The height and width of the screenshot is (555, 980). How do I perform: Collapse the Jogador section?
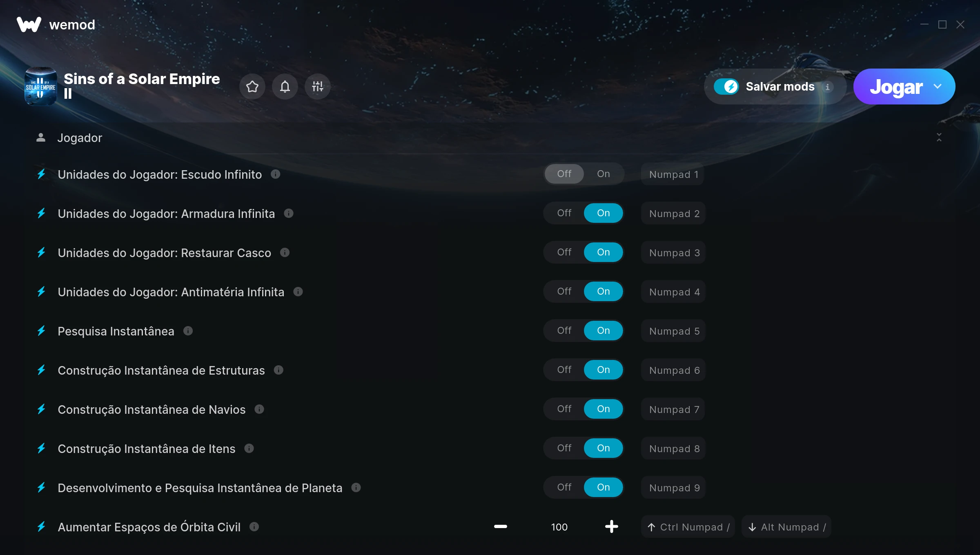pos(939,138)
